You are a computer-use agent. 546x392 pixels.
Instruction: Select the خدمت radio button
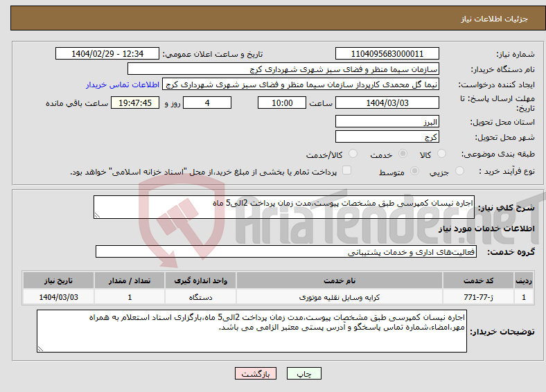[x=403, y=154]
